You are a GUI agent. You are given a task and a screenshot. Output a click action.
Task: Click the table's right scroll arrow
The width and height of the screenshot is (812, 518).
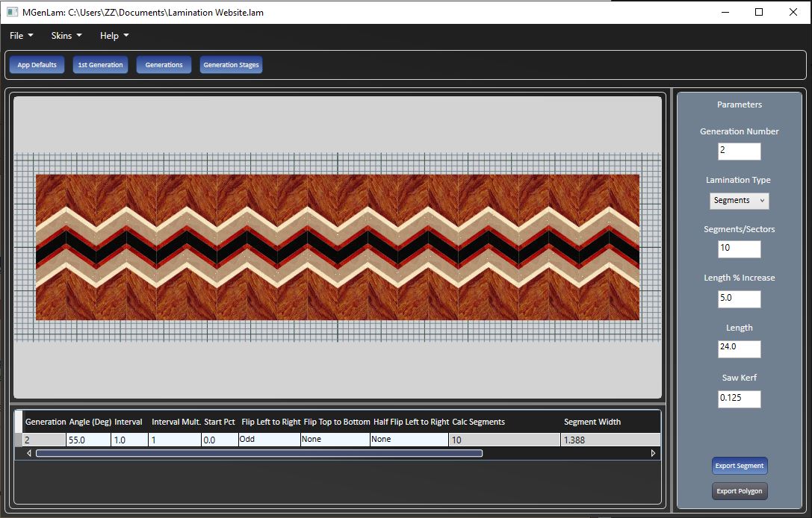[653, 453]
